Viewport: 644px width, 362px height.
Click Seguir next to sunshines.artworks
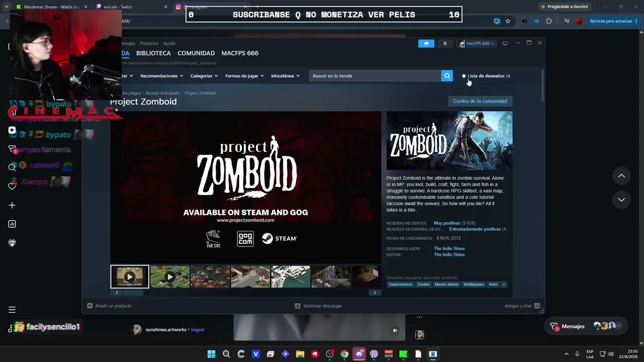tap(198, 330)
